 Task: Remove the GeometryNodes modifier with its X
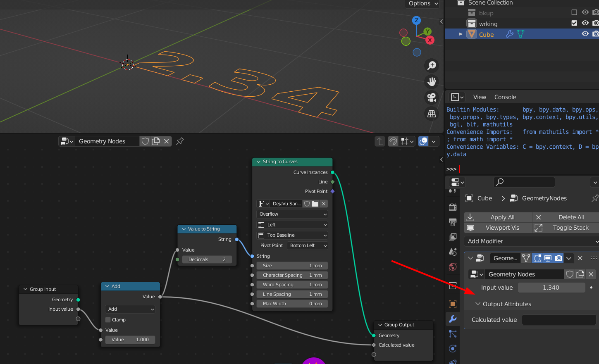pyautogui.click(x=580, y=258)
